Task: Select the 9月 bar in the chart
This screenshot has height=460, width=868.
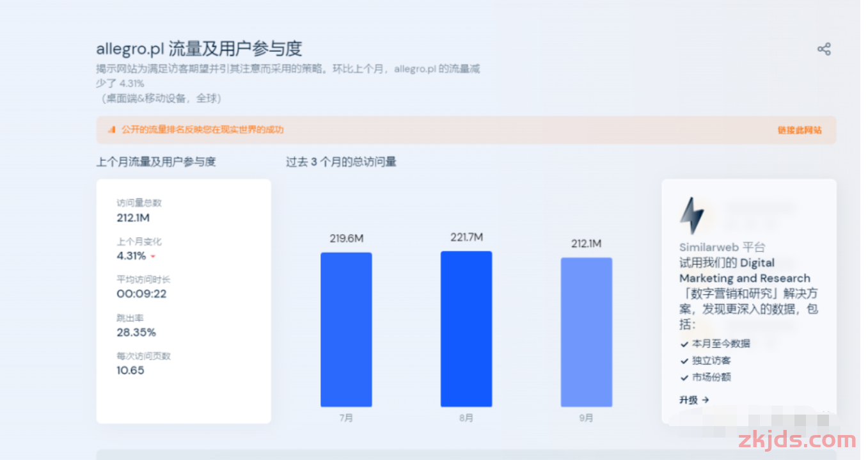Action: [x=587, y=332]
